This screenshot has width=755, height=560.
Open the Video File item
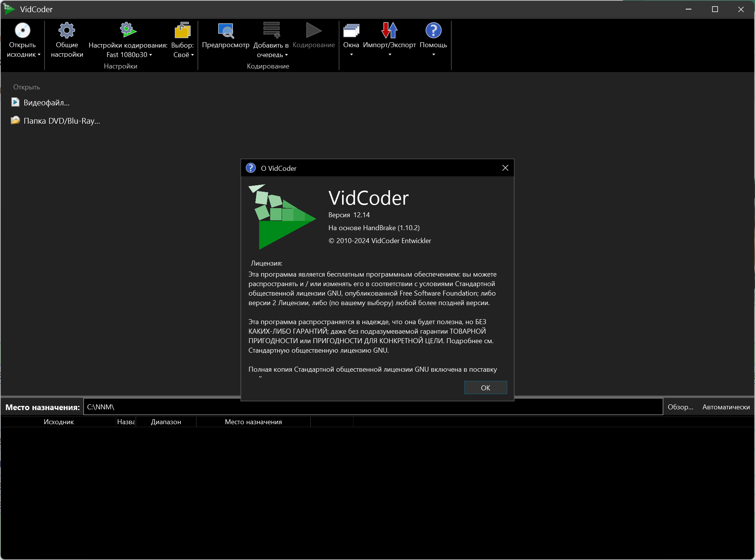click(46, 103)
